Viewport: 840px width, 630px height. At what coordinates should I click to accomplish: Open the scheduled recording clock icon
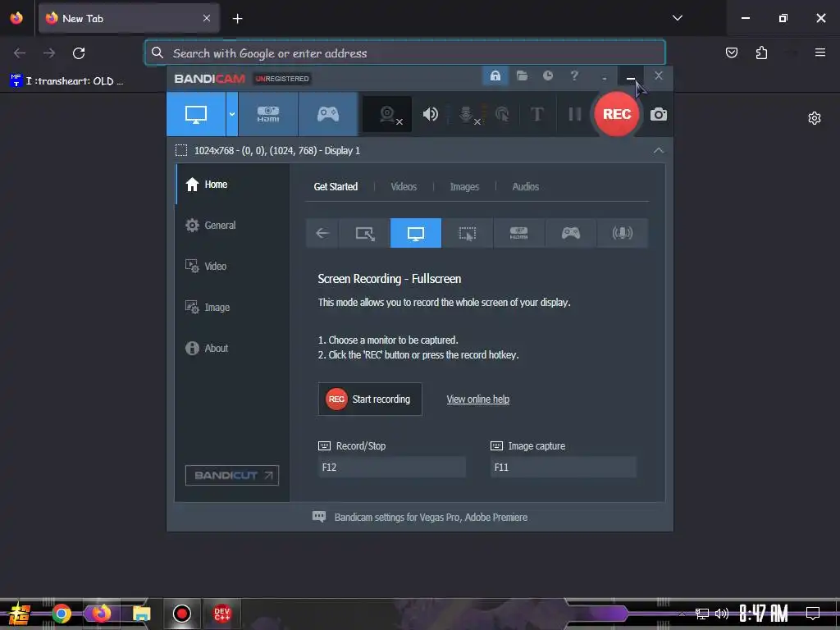(x=547, y=75)
